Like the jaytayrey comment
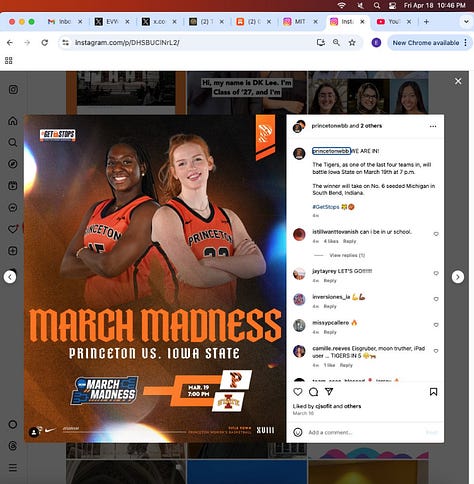 [436, 273]
